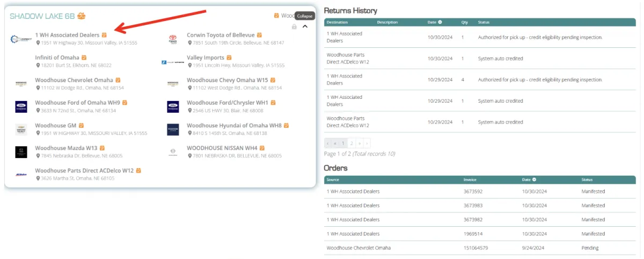Viewport: 644px width, 259px height.
Task: Click Source column header in Orders table
Action: tap(333, 179)
